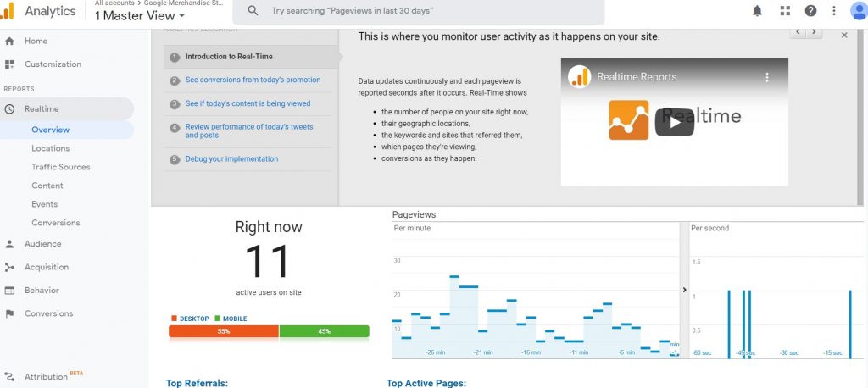Click the Per second chart label
The height and width of the screenshot is (388, 868).
pyautogui.click(x=709, y=228)
